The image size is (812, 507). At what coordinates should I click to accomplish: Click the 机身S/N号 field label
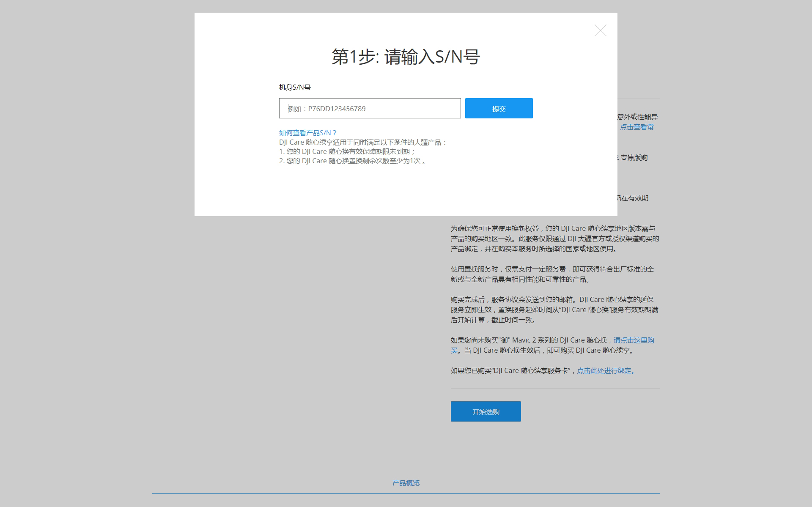295,87
